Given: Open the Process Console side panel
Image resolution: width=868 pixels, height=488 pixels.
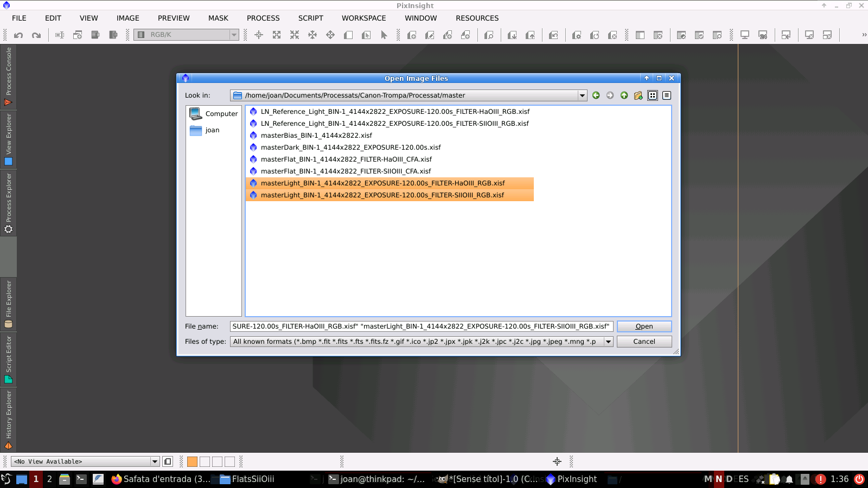Looking at the screenshot, I should coord(8,76).
